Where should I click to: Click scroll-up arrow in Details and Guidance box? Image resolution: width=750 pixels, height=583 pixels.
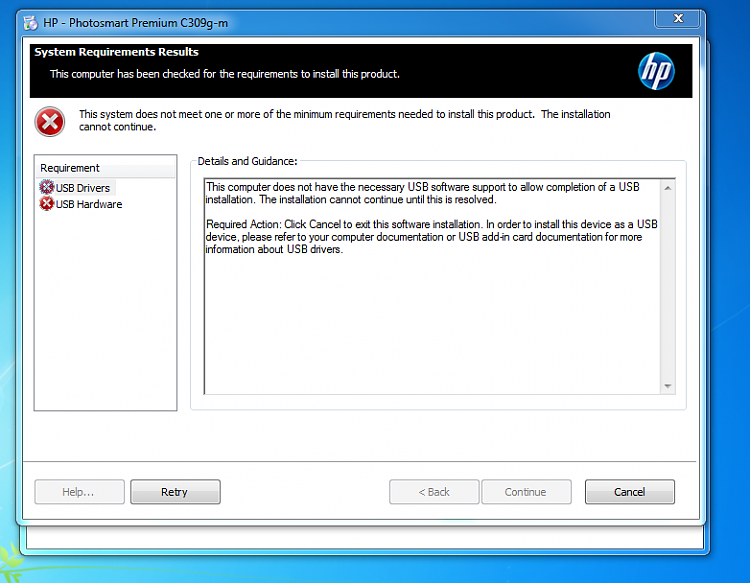(x=668, y=188)
